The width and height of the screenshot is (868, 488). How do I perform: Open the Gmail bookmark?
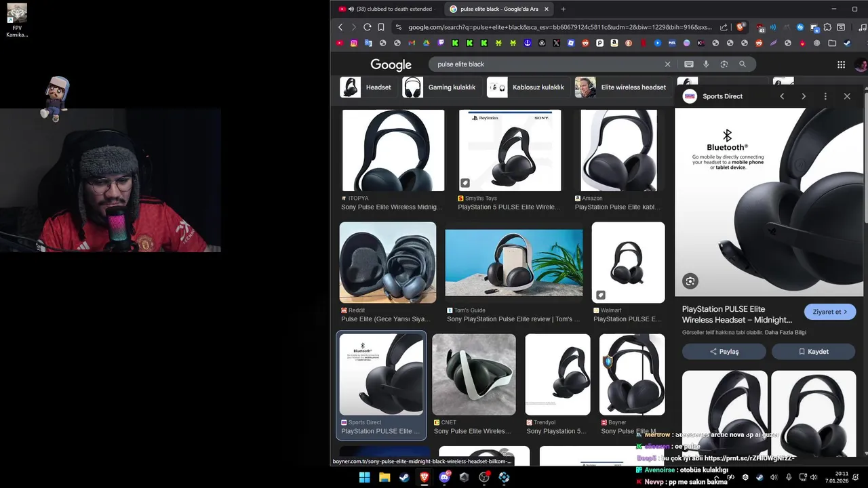click(412, 43)
